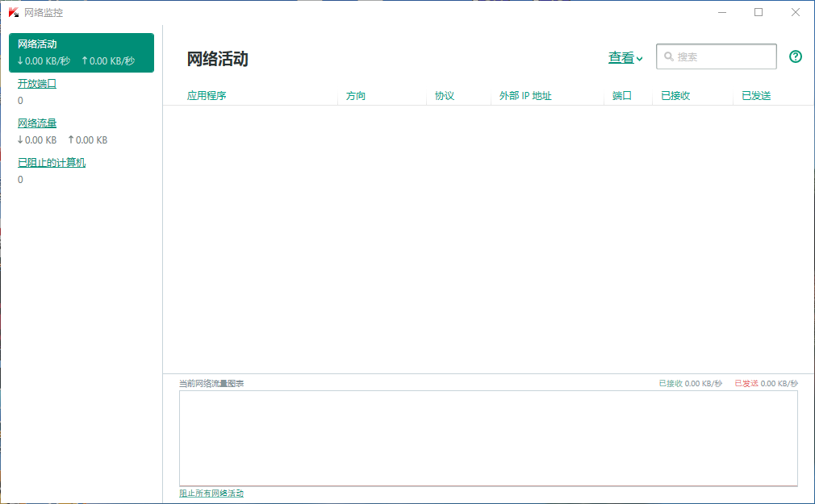Sort by the 端口 column header
This screenshot has height=504, width=815.
click(x=621, y=96)
